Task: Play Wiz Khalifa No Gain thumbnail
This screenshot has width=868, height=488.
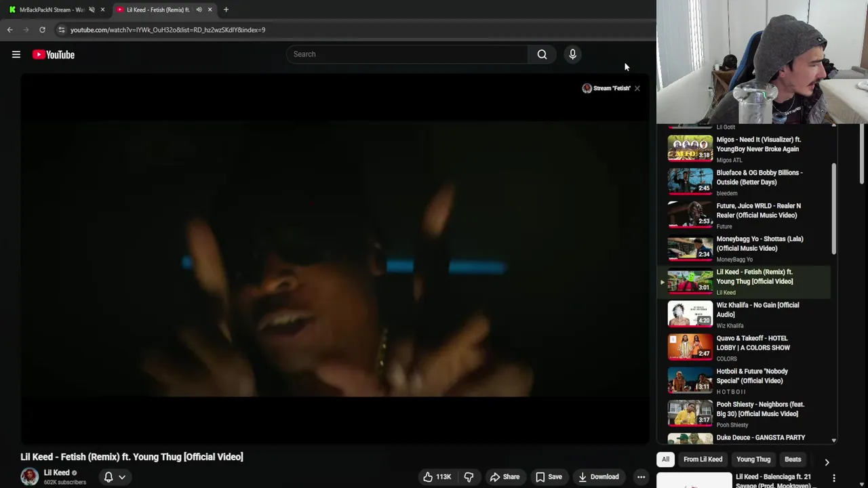Action: coord(690,314)
